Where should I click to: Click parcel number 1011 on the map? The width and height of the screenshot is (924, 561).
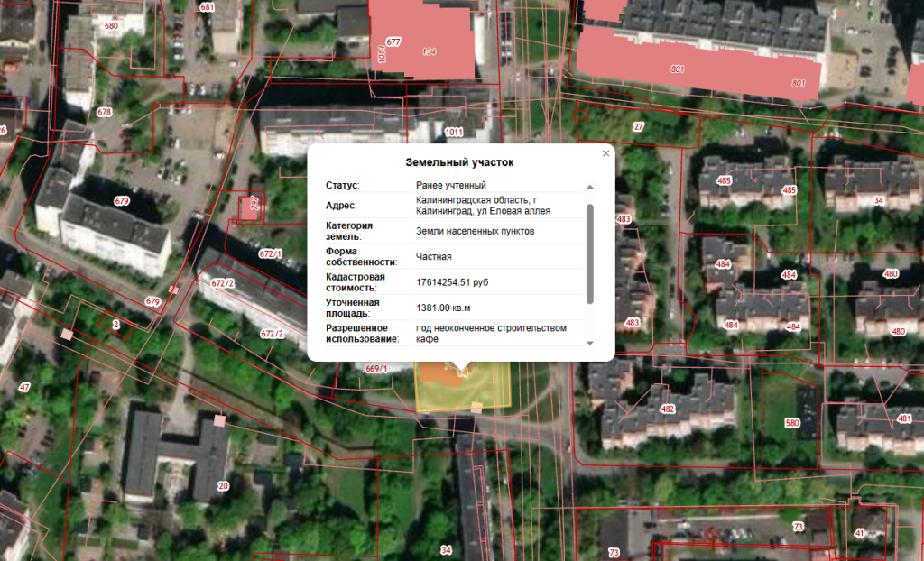click(454, 133)
